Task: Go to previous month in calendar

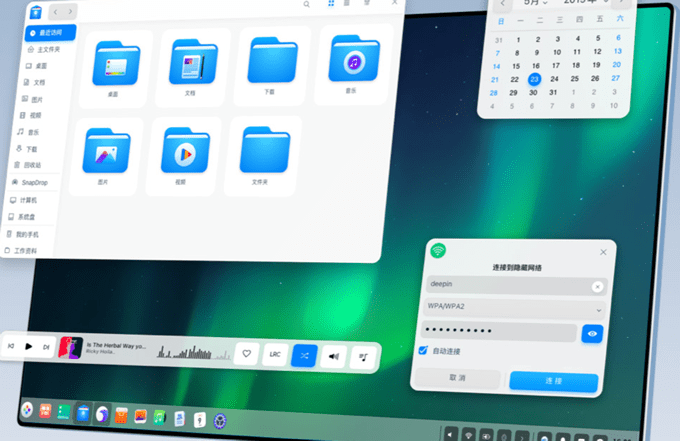Action: click(503, 4)
